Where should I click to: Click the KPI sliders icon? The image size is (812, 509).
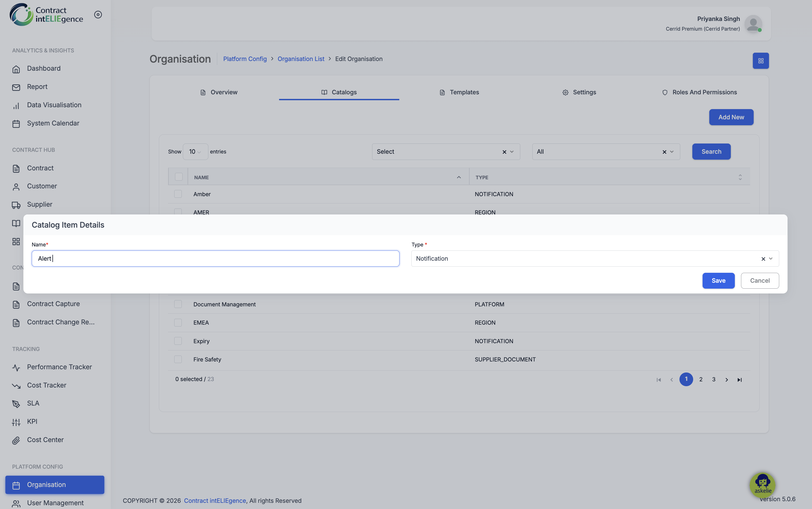pyautogui.click(x=16, y=422)
